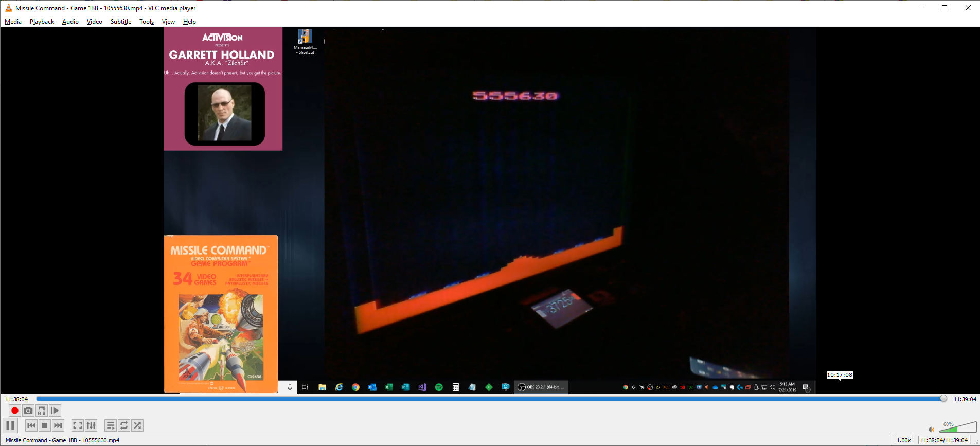The height and width of the screenshot is (446, 980).
Task: Open the Tools menu
Action: click(147, 22)
